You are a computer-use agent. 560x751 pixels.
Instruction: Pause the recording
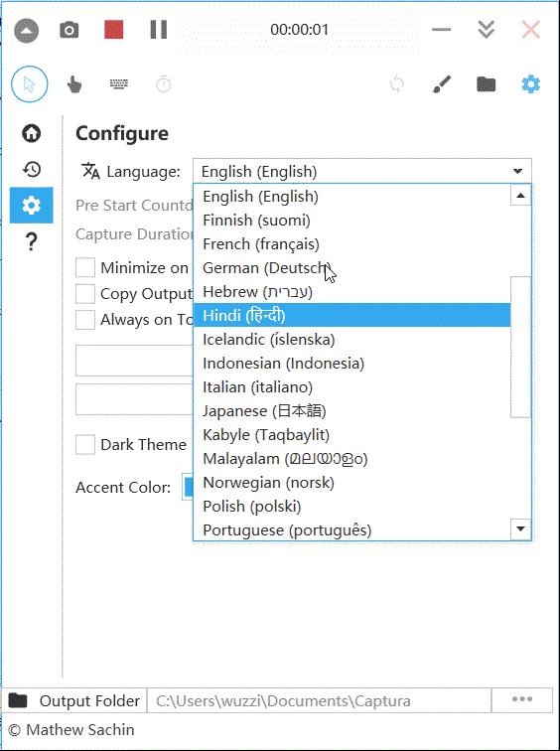pyautogui.click(x=159, y=30)
